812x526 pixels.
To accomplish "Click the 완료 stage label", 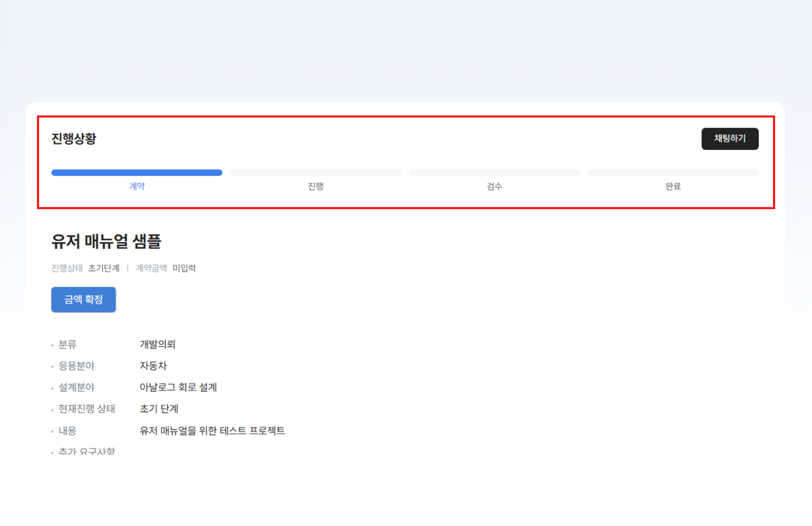I will [673, 186].
